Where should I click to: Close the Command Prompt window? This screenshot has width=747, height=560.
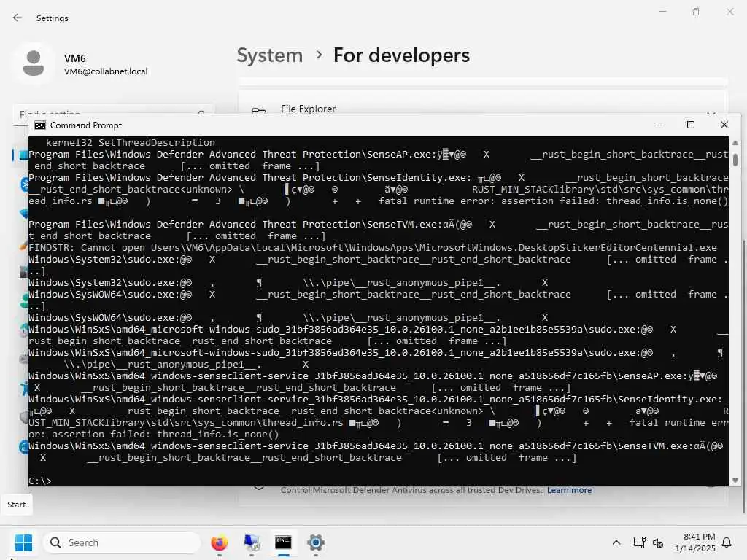point(724,125)
